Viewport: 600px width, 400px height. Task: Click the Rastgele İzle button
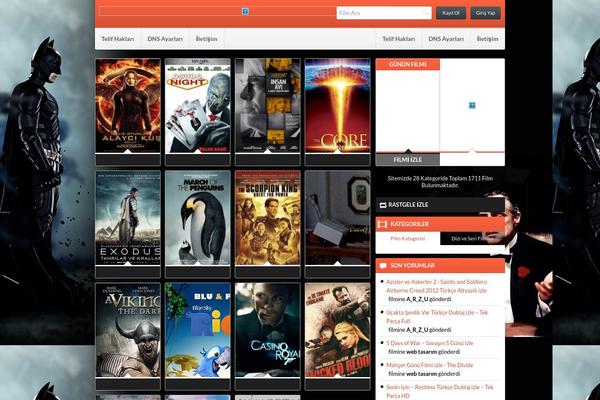point(440,205)
